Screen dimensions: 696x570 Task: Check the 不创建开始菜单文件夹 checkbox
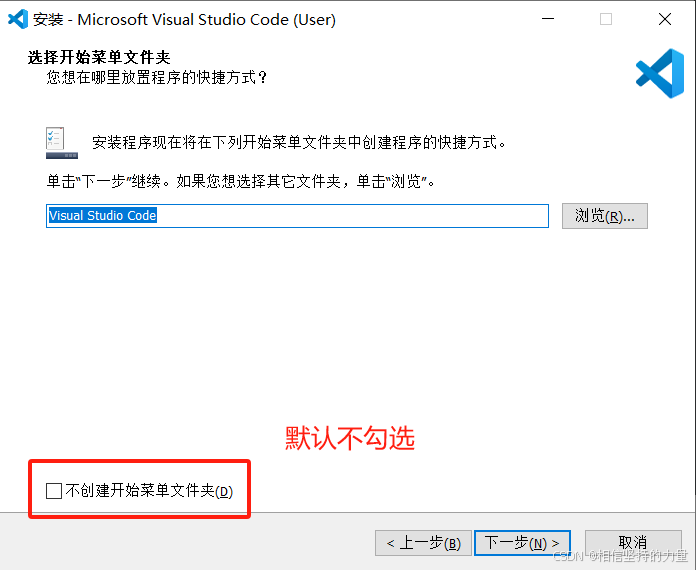coord(54,491)
